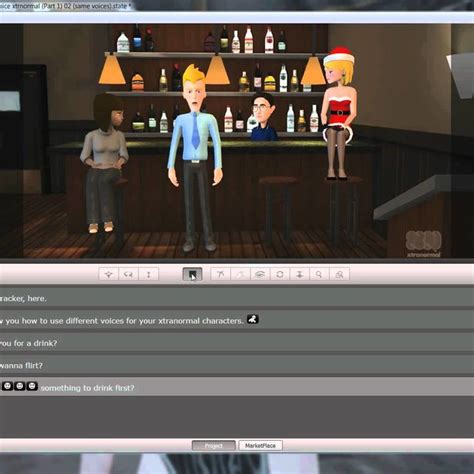Switch to the Project tab
This screenshot has width=474, height=474.
coord(214,446)
